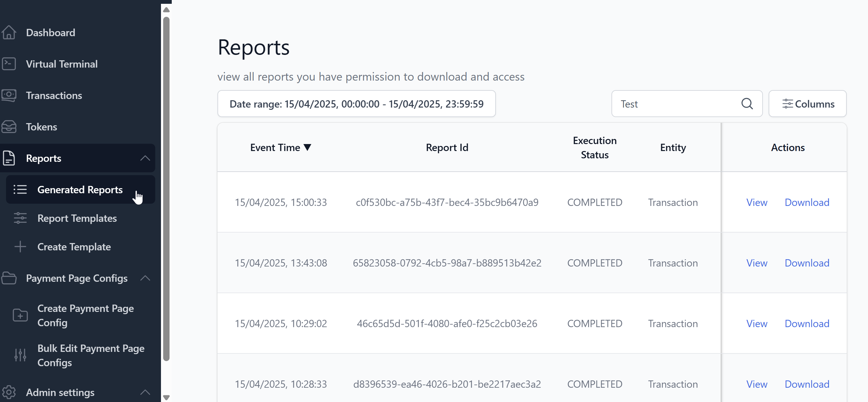Viewport: 868px width, 402px height.
Task: Click the Execution Status column header
Action: [x=595, y=148]
